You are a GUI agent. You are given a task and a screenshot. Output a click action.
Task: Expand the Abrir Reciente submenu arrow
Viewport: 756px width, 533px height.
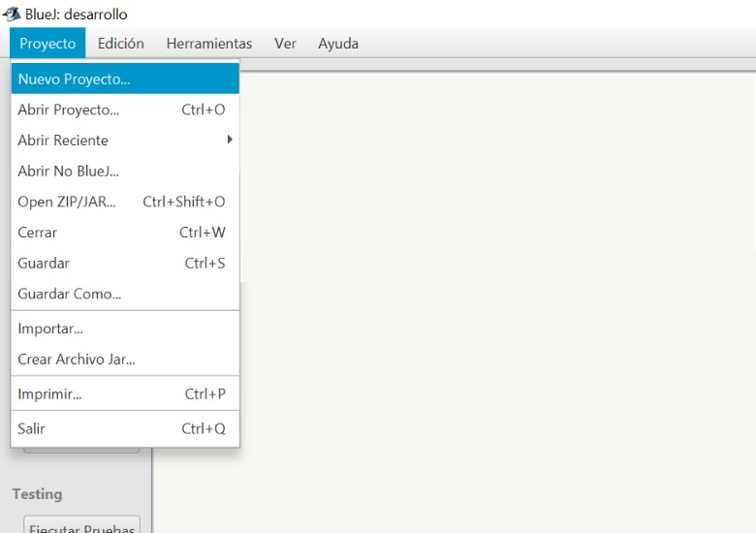click(230, 141)
